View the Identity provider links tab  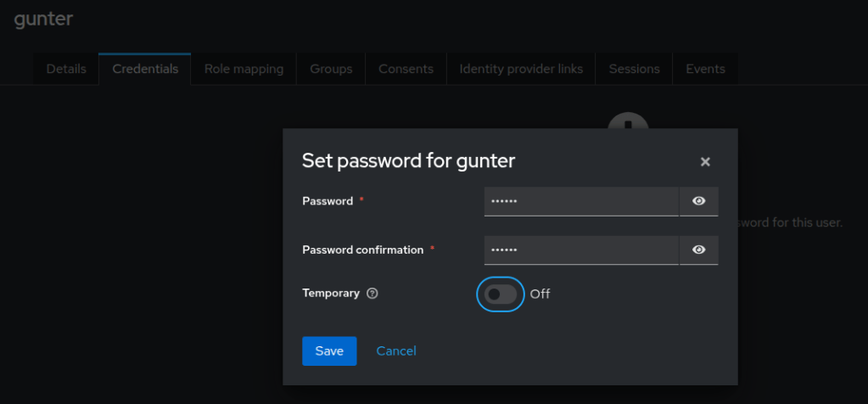[521, 69]
